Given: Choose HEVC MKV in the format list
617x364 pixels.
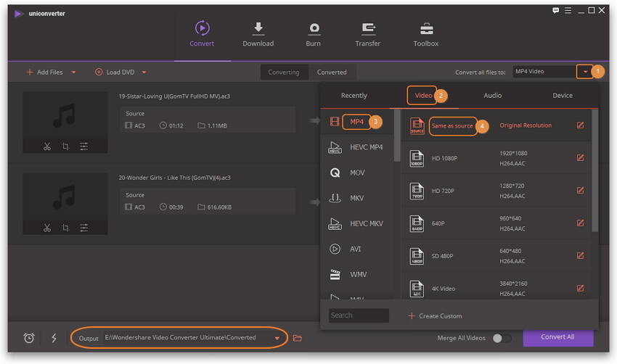Looking at the screenshot, I should click(358, 223).
